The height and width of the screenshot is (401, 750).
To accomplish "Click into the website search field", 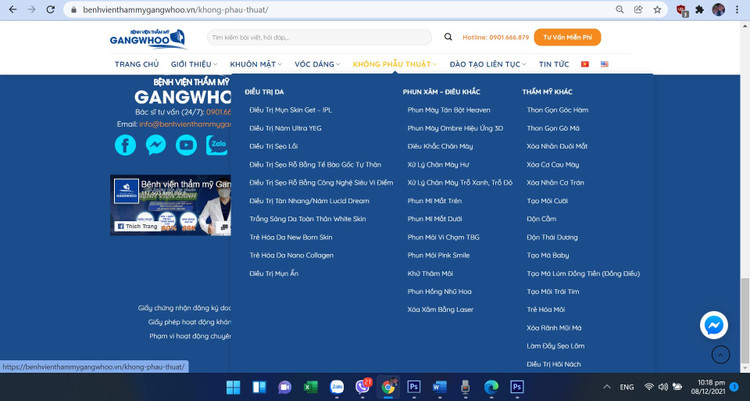I will point(320,37).
